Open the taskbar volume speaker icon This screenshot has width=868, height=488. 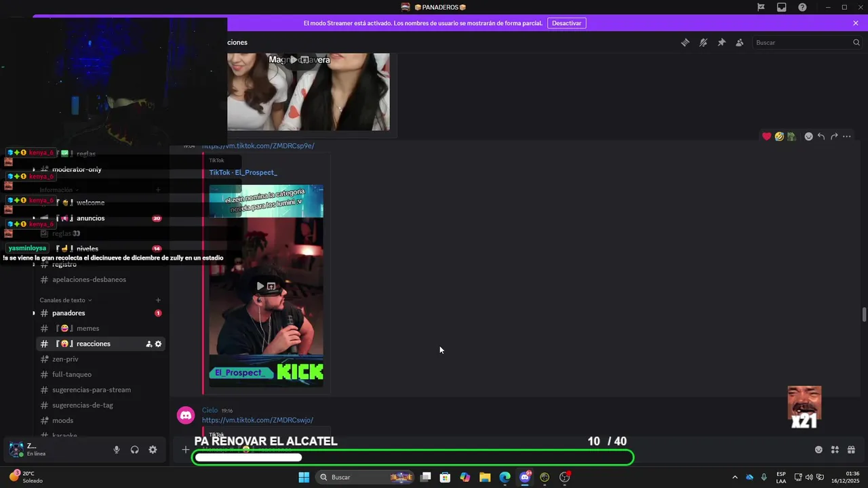pyautogui.click(x=809, y=477)
